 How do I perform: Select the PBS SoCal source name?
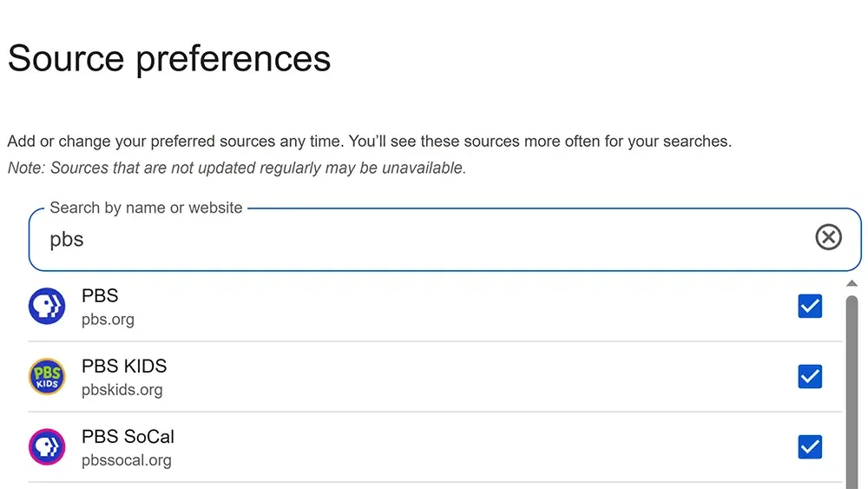click(x=128, y=437)
